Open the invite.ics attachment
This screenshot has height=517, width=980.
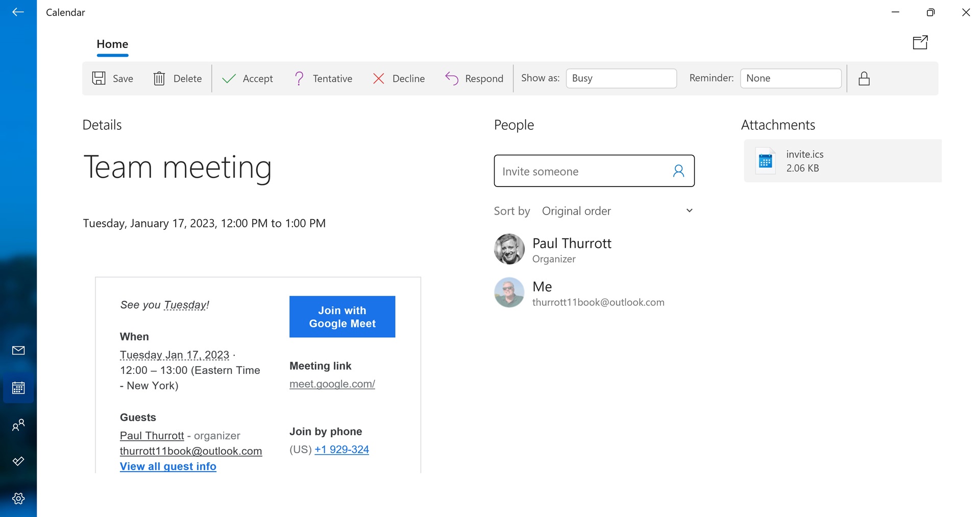click(843, 161)
